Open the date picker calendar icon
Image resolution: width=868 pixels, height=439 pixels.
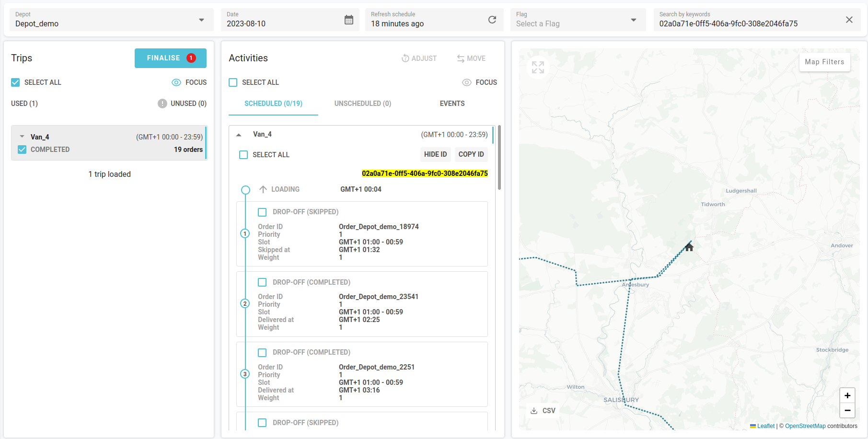349,20
